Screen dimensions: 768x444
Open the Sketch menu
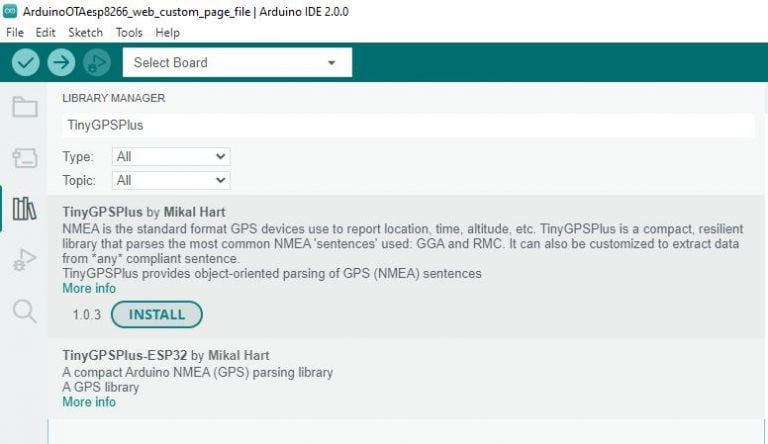pos(85,32)
